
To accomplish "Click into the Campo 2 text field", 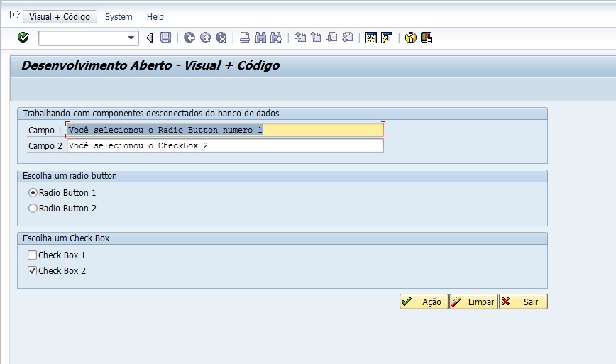I will pos(224,146).
